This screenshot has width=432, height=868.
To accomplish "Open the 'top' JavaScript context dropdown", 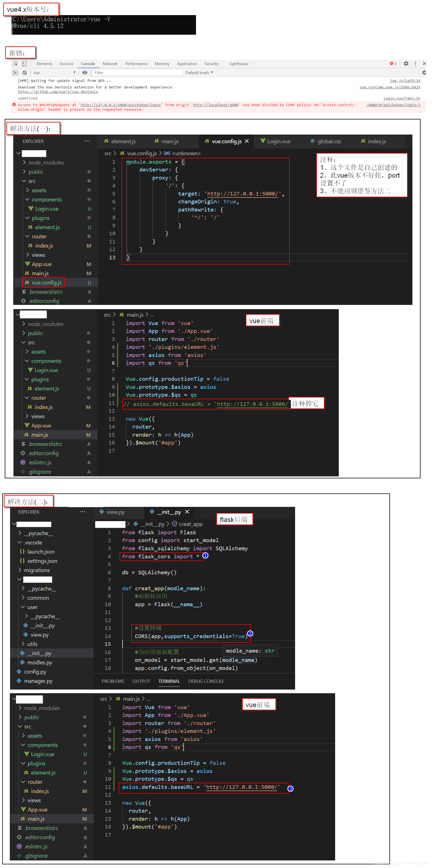I will coord(54,73).
